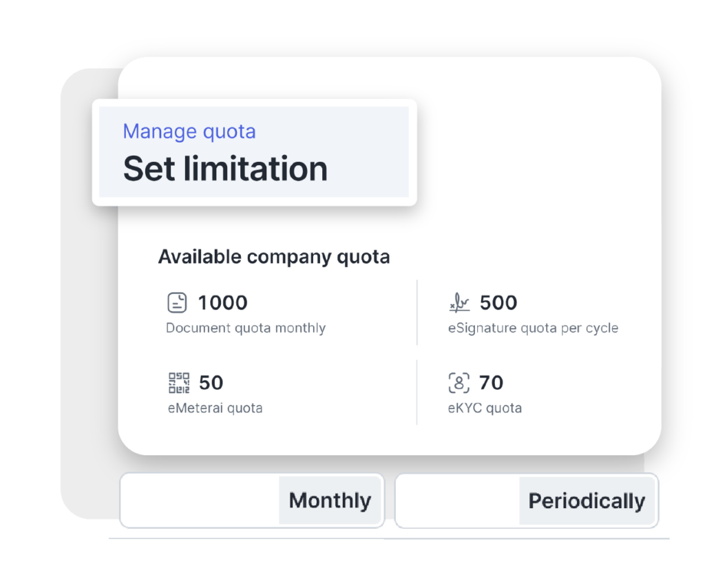
Task: Click the 1000 document quota value
Action: pyautogui.click(x=222, y=303)
